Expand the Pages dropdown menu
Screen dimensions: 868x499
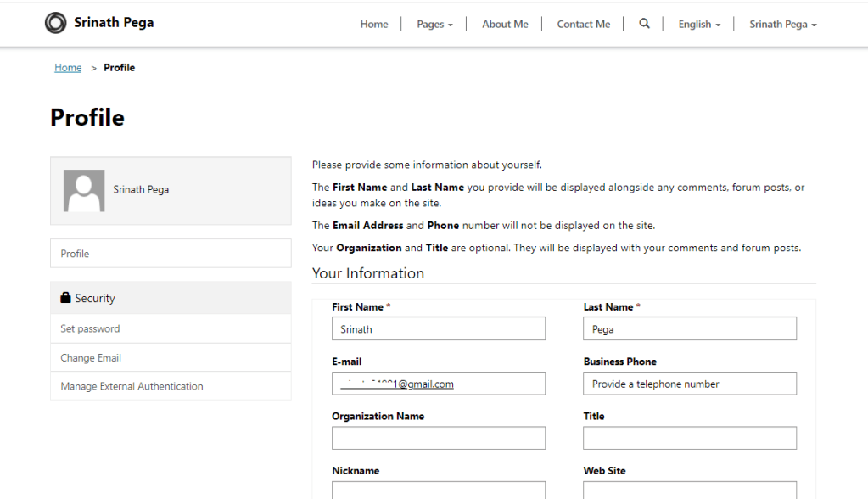(x=434, y=25)
